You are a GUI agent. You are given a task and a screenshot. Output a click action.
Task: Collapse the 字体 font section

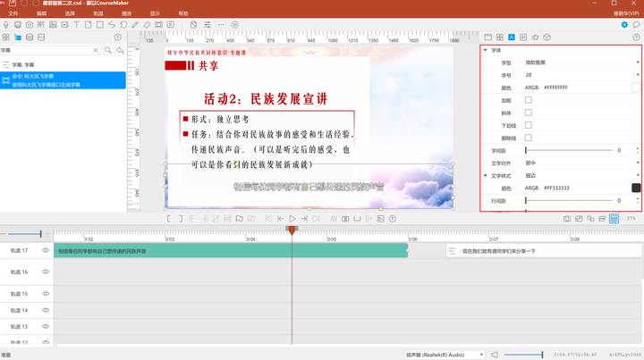486,50
